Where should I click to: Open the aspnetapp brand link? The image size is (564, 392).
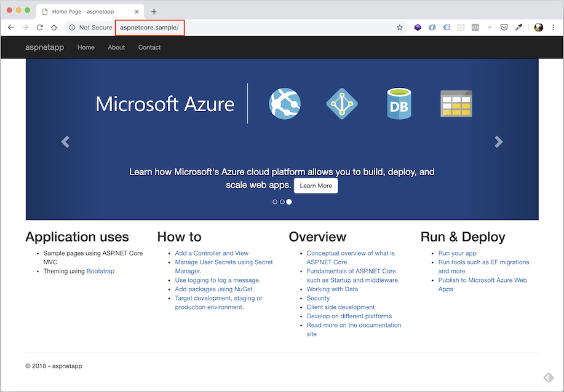[45, 47]
